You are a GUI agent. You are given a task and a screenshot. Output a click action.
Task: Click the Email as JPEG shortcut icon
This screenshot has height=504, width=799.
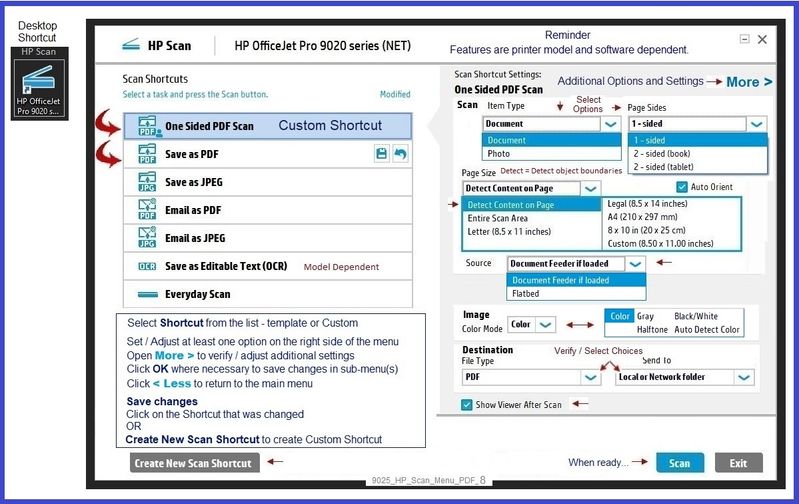(x=147, y=238)
